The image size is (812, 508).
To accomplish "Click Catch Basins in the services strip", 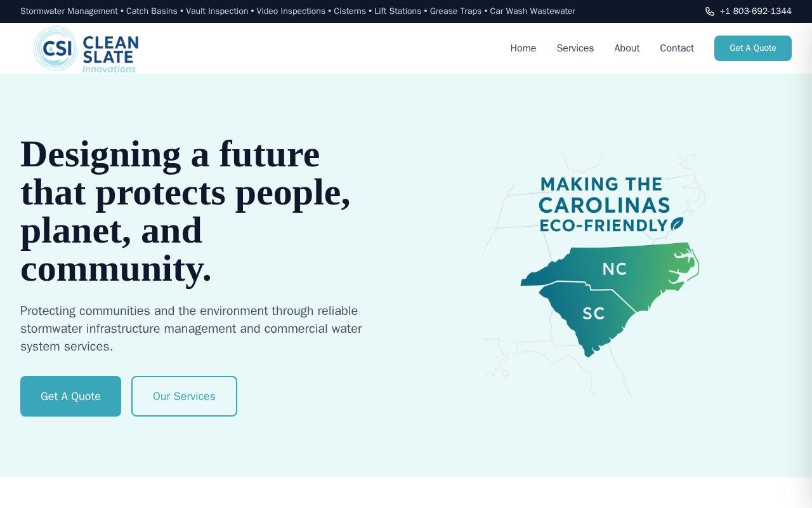I will [x=153, y=11].
